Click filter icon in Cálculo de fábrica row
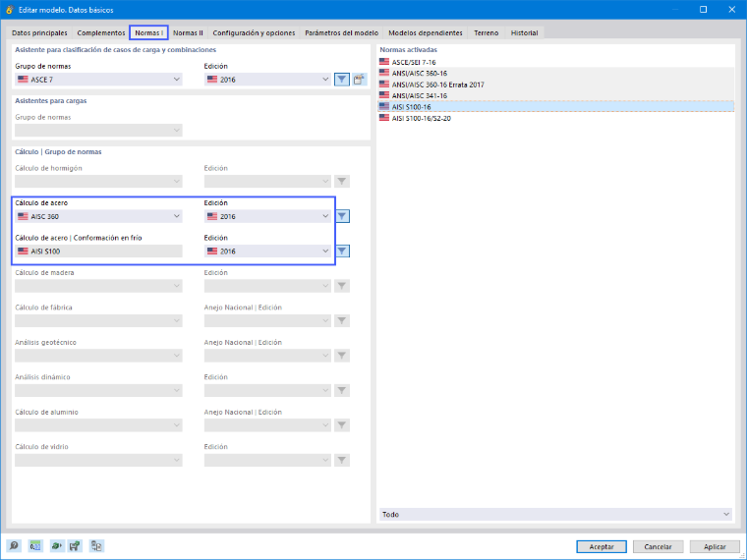Image resolution: width=747 pixels, height=560 pixels. (342, 320)
